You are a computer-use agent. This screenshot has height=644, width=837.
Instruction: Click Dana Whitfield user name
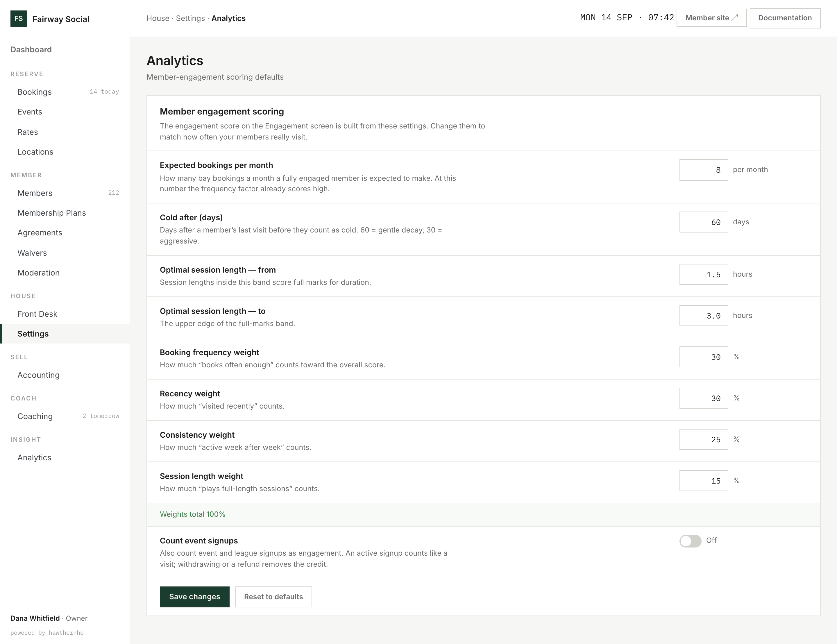click(35, 618)
